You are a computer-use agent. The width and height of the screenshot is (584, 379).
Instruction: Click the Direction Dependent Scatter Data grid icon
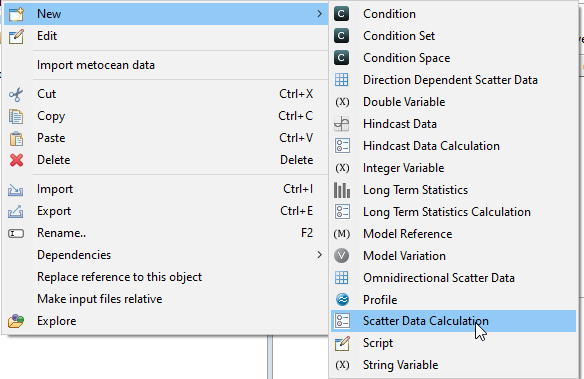click(x=342, y=80)
